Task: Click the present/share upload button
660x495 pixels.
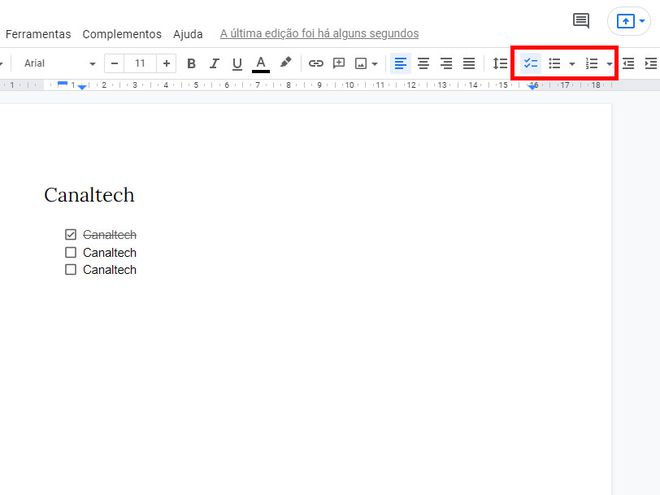Action: 625,21
